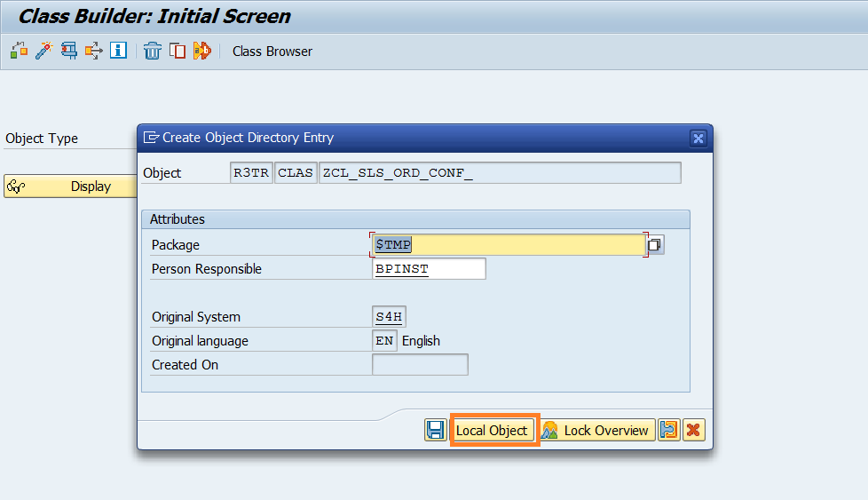This screenshot has height=500, width=868.
Task: Click the orange icon beside Lock Overview
Action: (x=669, y=430)
